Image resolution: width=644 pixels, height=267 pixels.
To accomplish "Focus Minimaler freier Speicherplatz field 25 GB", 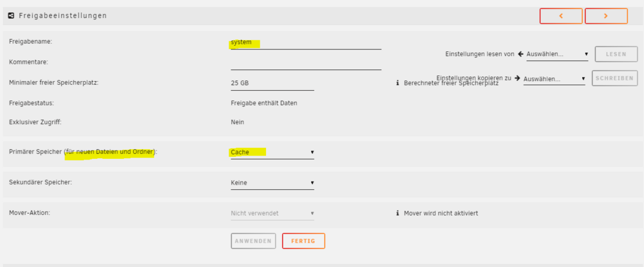I will point(272,83).
